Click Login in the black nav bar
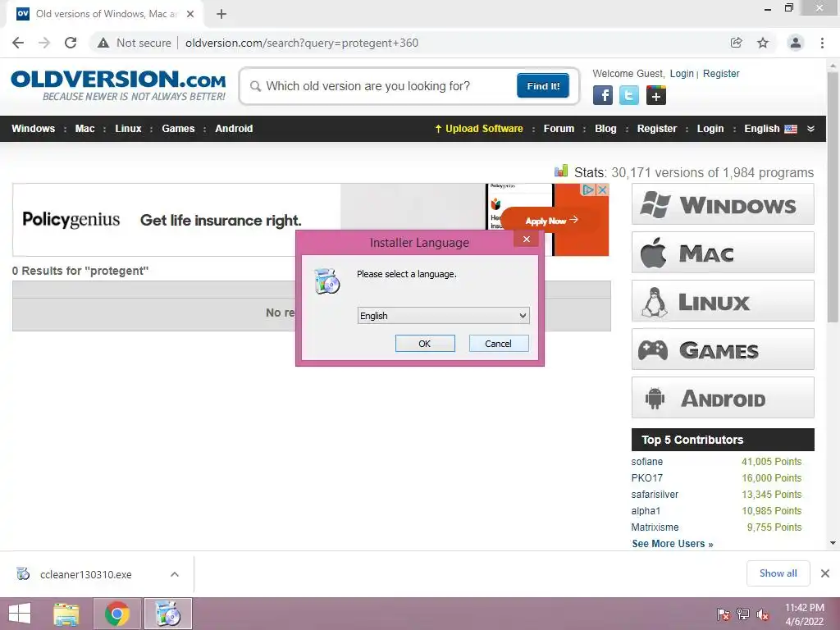This screenshot has width=840, height=630. coord(710,129)
